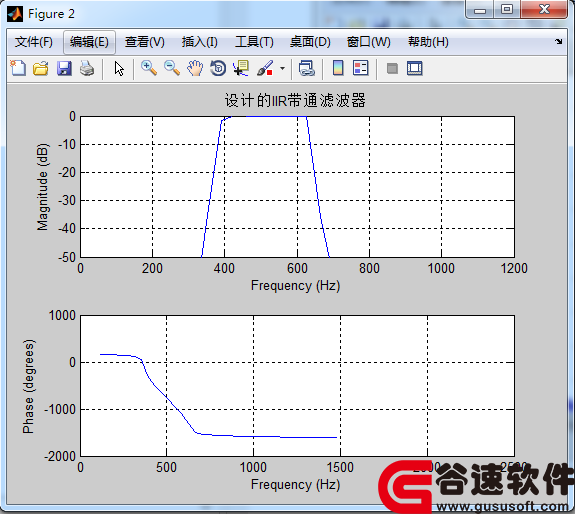Click the MATLAB logo in title bar
This screenshot has width=575, height=514.
tap(15, 14)
